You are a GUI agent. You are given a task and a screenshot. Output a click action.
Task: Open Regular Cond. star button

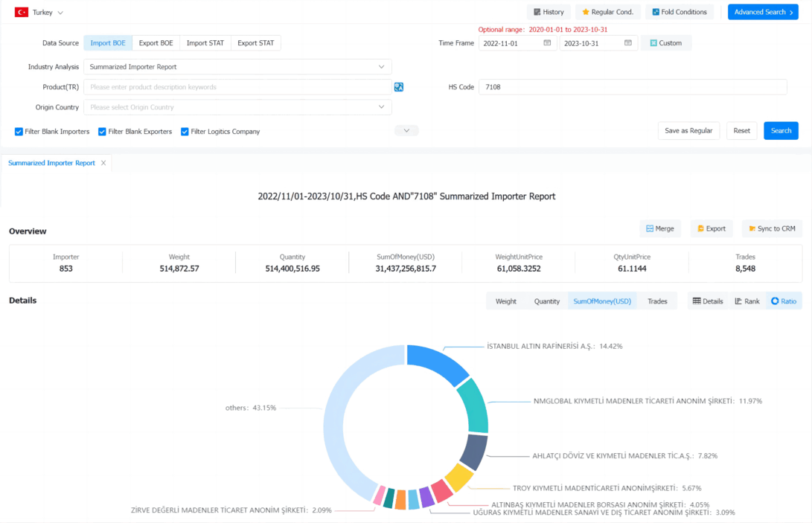pos(607,12)
